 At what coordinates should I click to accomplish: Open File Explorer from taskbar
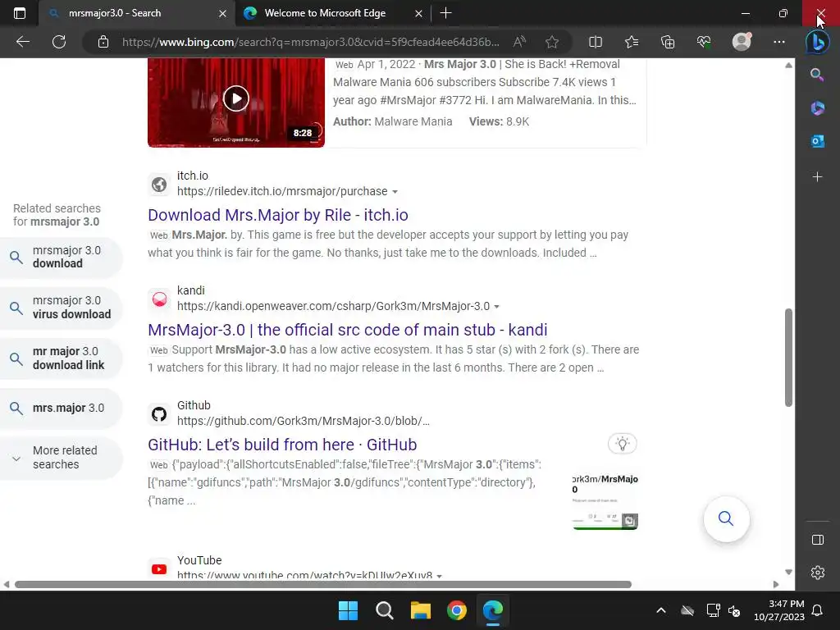421,610
